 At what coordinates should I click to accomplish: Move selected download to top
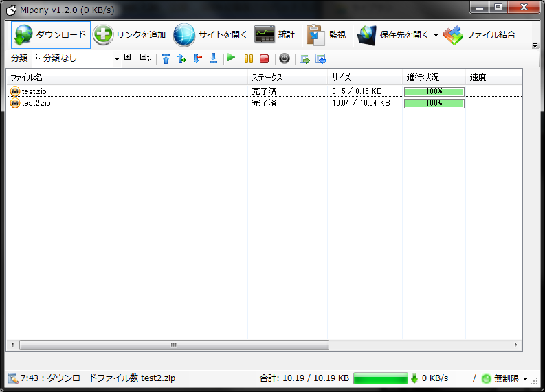click(166, 58)
